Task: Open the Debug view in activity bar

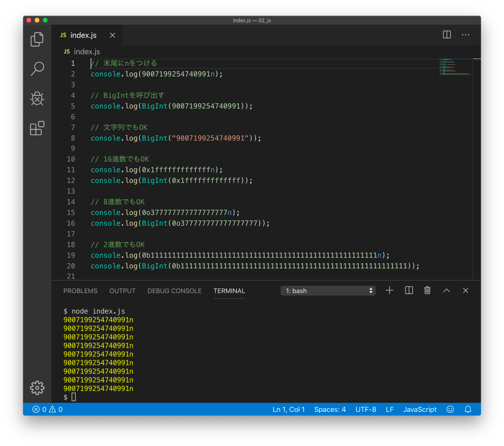Action: coord(37,99)
